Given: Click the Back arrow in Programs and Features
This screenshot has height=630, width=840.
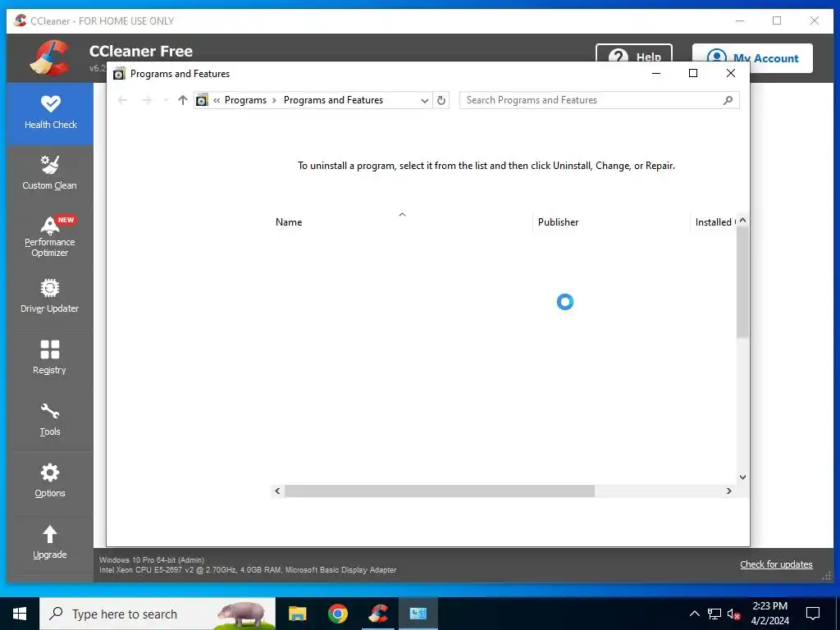Looking at the screenshot, I should pos(122,100).
